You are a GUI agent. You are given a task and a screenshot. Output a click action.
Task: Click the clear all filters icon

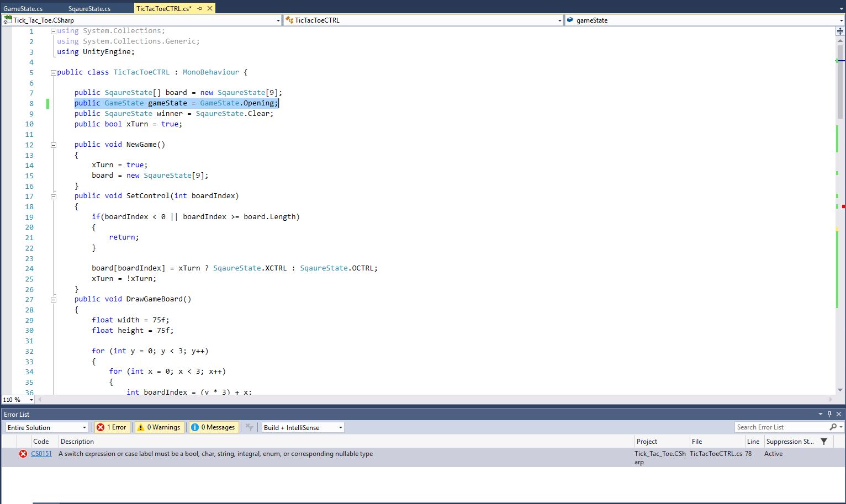(x=250, y=427)
